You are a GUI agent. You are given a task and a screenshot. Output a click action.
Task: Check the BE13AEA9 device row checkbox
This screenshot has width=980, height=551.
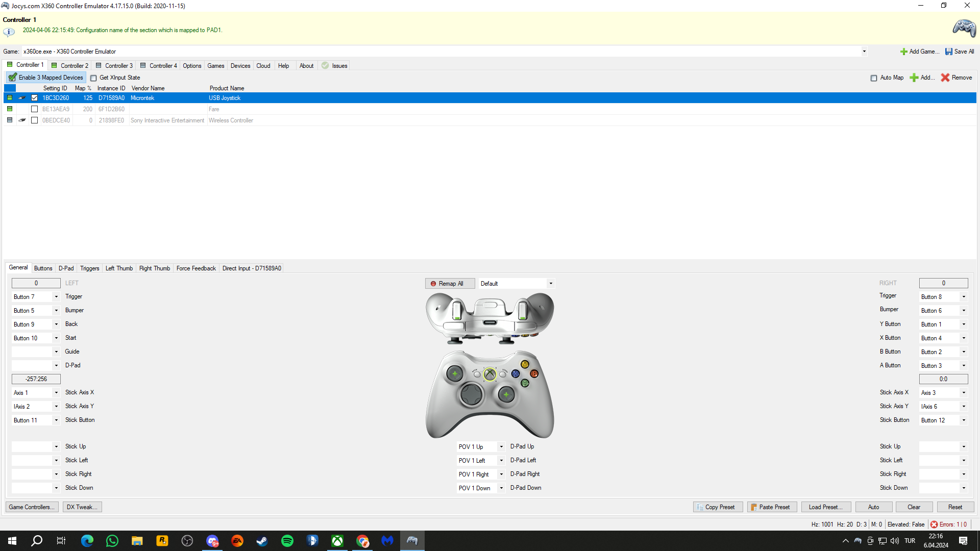click(35, 109)
